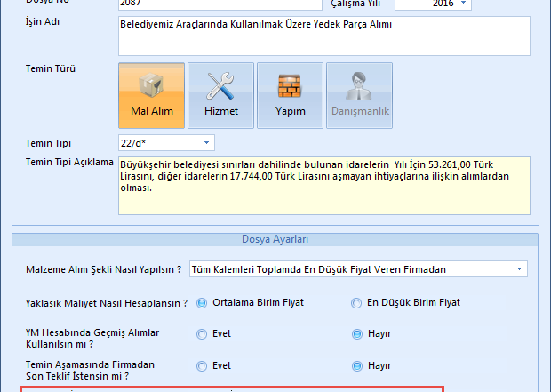Expand the Malzeme Alım Şekli dropdown arrow
This screenshot has width=551, height=392.
[x=518, y=269]
